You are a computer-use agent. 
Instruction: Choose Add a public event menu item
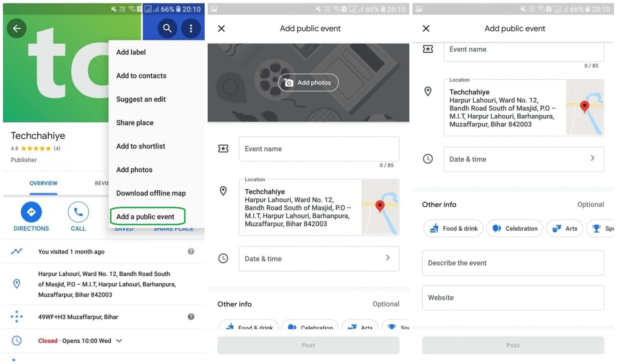pos(148,216)
